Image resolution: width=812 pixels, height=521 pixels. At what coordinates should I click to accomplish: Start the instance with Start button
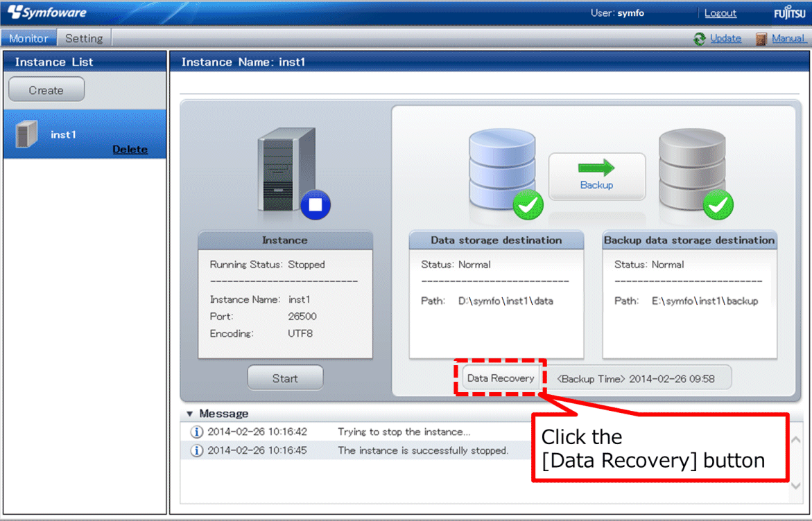click(285, 378)
